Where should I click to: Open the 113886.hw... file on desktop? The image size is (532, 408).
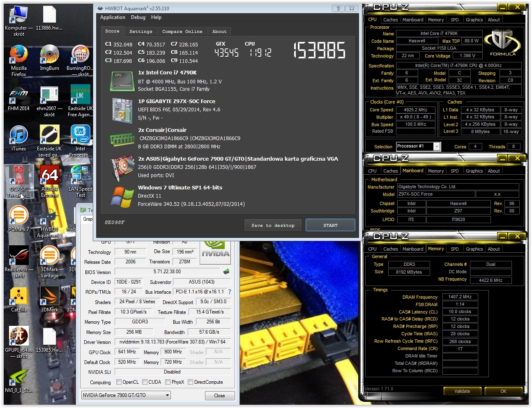(49, 18)
